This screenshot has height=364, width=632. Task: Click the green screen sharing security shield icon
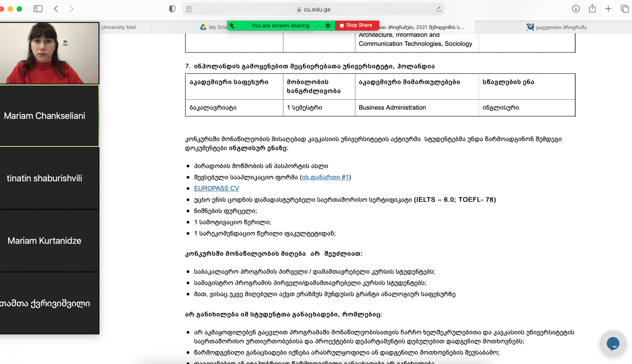[x=328, y=26]
